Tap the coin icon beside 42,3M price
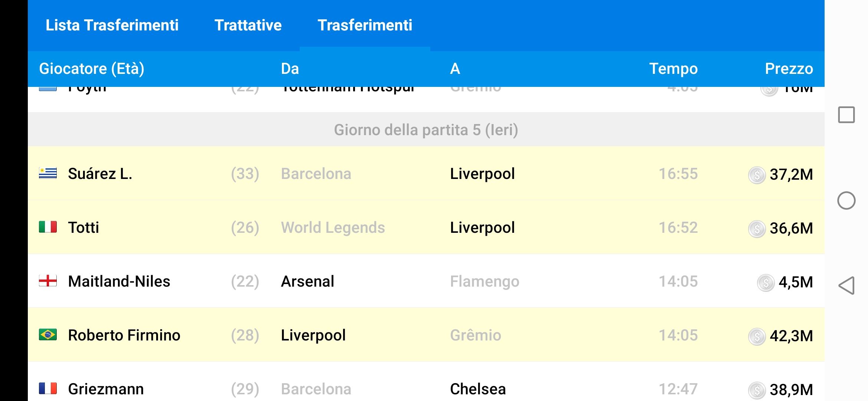The width and height of the screenshot is (868, 401). 757,336
